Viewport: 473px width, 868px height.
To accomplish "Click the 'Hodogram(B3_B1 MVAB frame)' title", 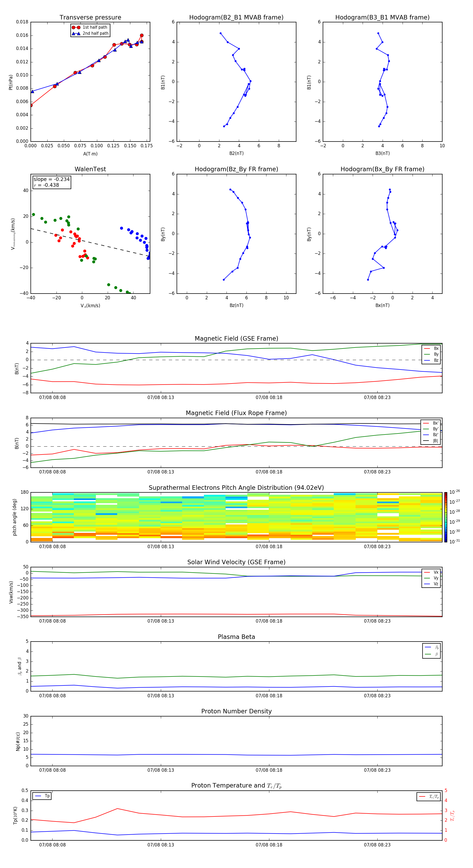I will [x=382, y=18].
